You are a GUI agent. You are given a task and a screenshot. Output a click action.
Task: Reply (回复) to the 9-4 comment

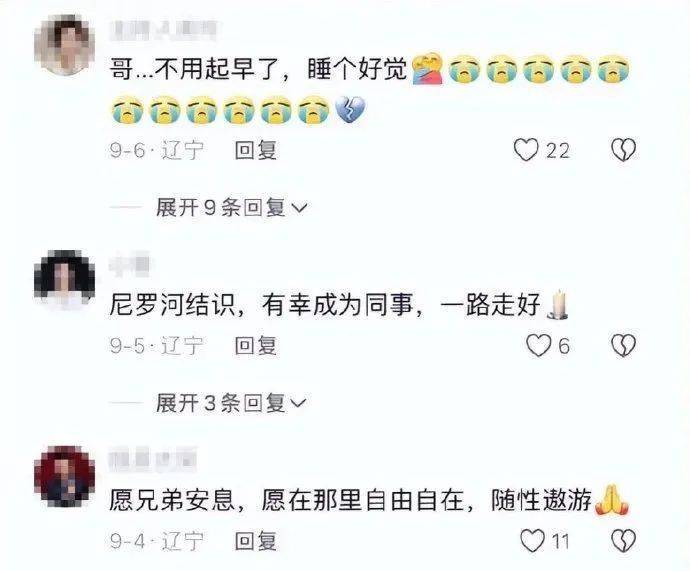click(x=256, y=541)
